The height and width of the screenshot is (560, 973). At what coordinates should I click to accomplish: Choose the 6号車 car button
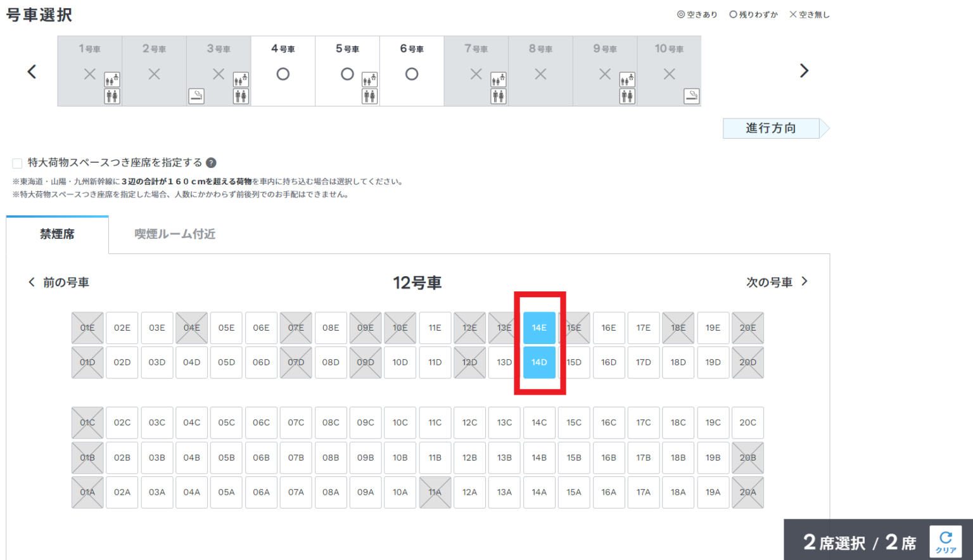point(412,70)
